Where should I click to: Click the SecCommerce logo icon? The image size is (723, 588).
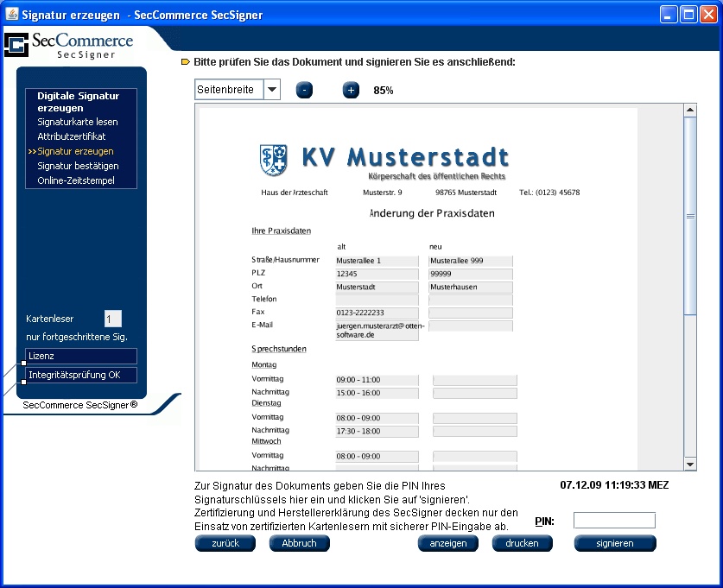pyautogui.click(x=16, y=45)
